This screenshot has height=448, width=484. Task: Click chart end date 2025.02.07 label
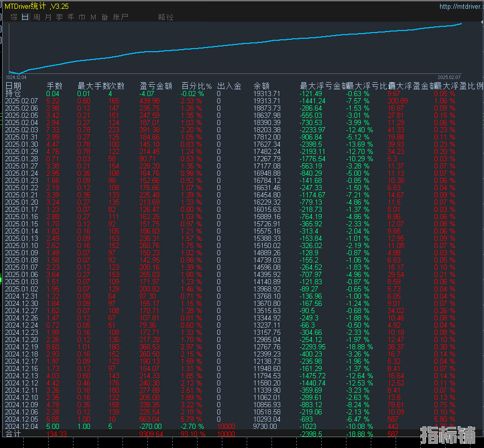(x=449, y=77)
